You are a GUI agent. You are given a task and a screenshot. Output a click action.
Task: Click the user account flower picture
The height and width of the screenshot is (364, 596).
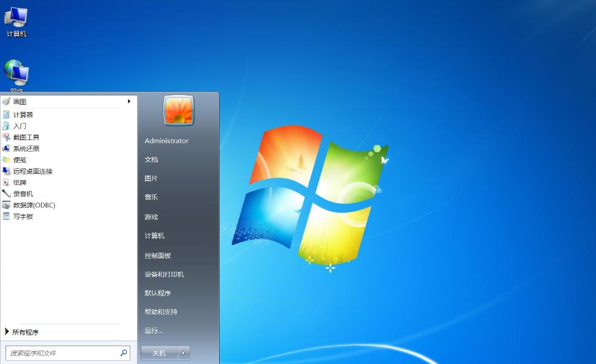[x=179, y=110]
